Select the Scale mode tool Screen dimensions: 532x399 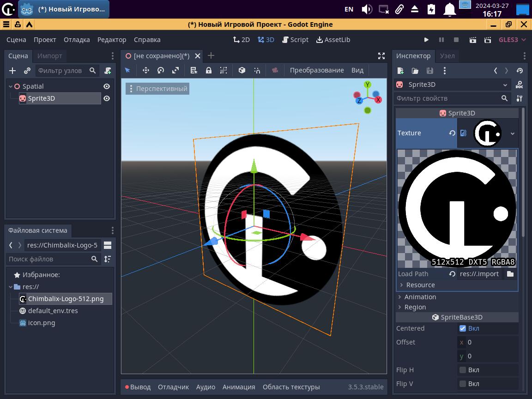(175, 70)
